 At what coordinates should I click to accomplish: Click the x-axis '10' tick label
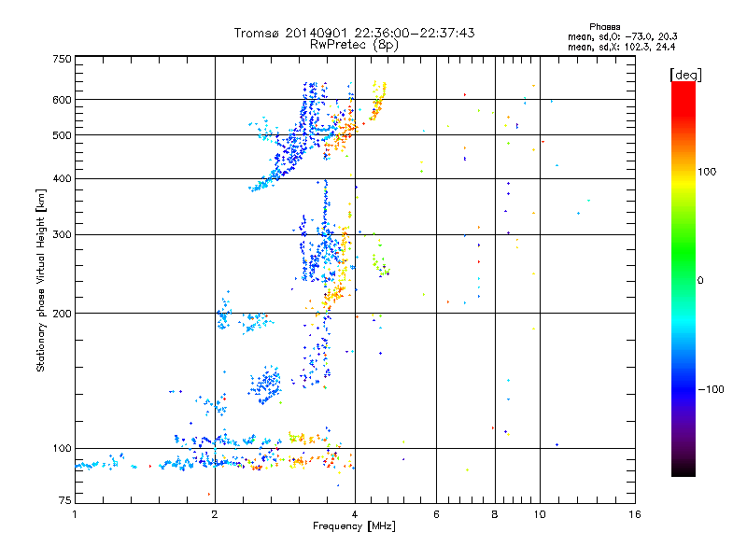(x=540, y=514)
